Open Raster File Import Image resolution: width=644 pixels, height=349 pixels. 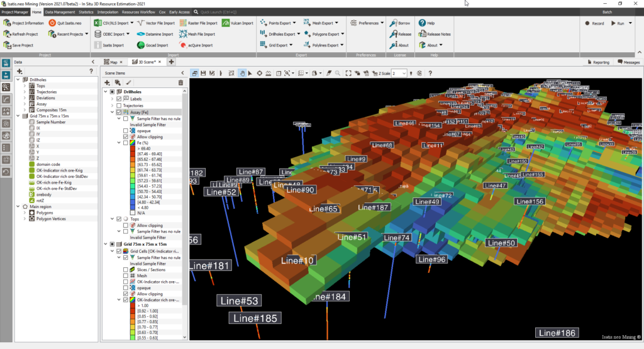198,23
